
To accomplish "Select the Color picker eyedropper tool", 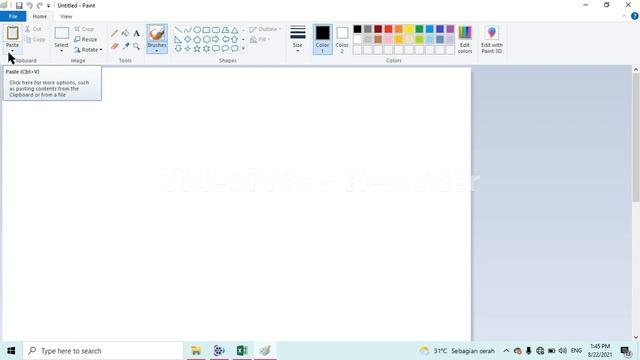I will coord(125,46).
